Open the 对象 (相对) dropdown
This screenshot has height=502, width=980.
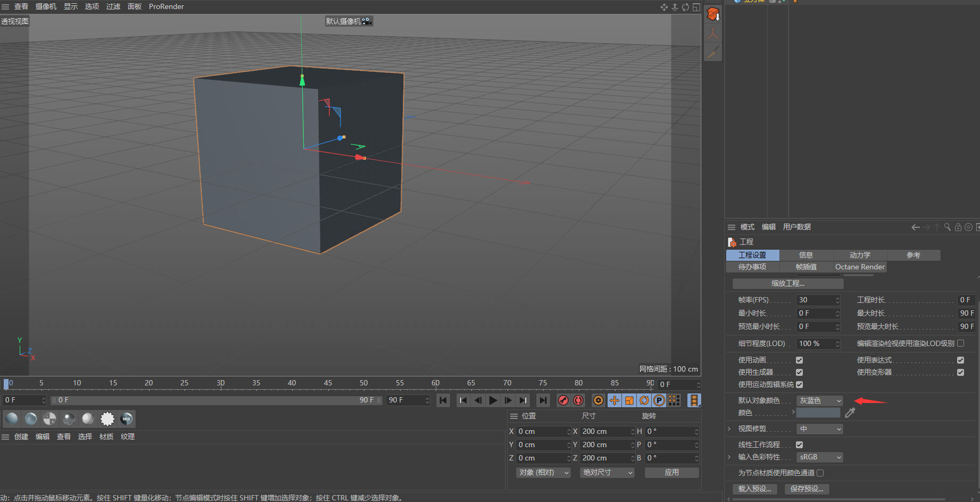[543, 473]
